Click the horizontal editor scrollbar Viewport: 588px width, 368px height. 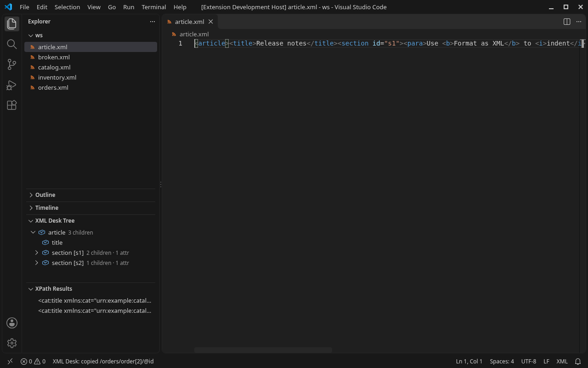(x=263, y=350)
